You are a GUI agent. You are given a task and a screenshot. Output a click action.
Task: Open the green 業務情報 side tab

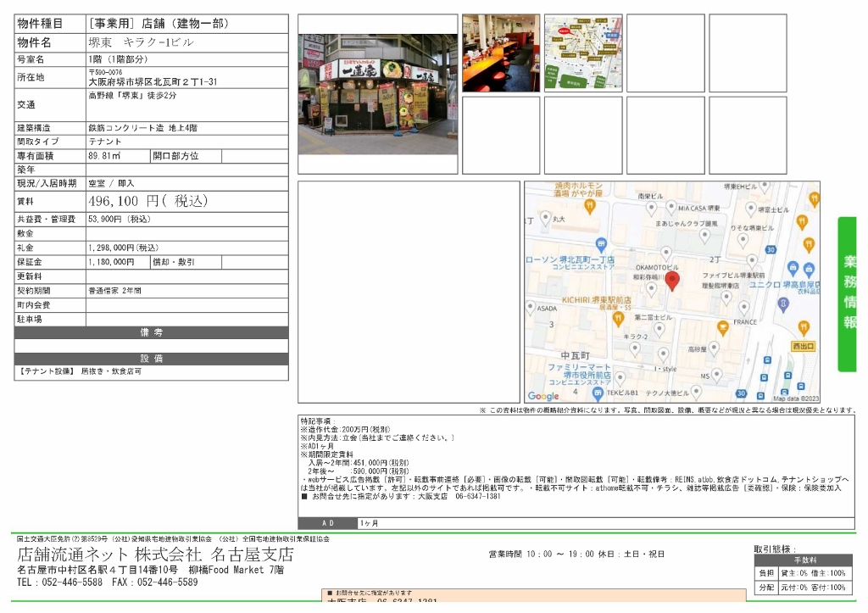pos(848,294)
